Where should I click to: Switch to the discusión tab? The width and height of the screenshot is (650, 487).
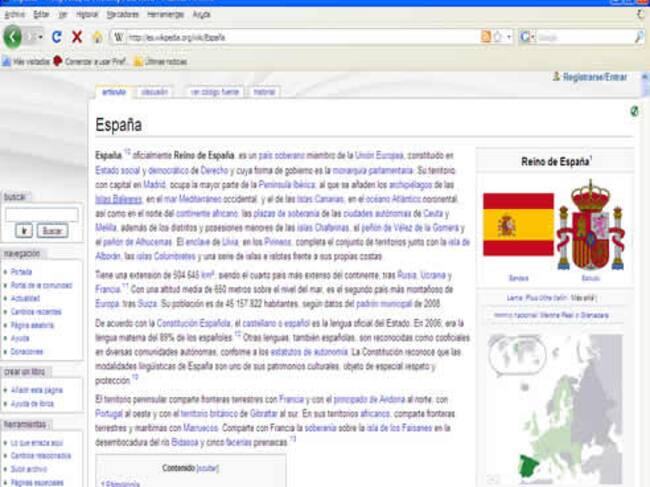coord(155,92)
